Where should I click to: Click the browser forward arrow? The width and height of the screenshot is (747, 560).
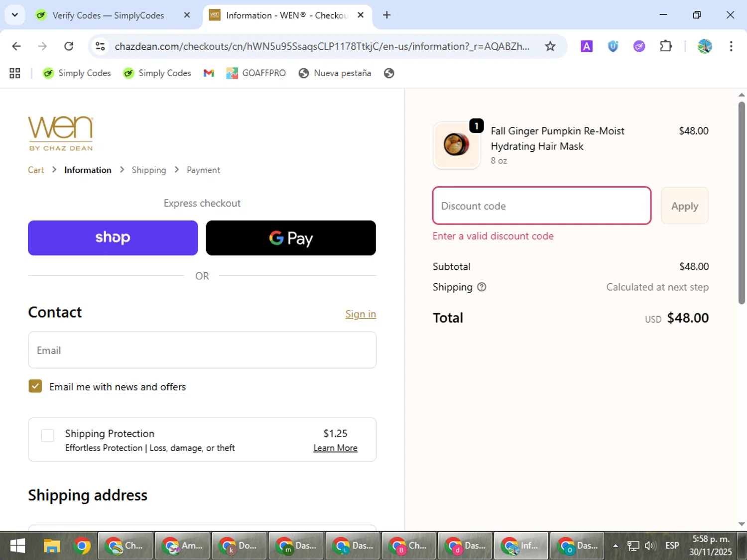click(x=42, y=46)
